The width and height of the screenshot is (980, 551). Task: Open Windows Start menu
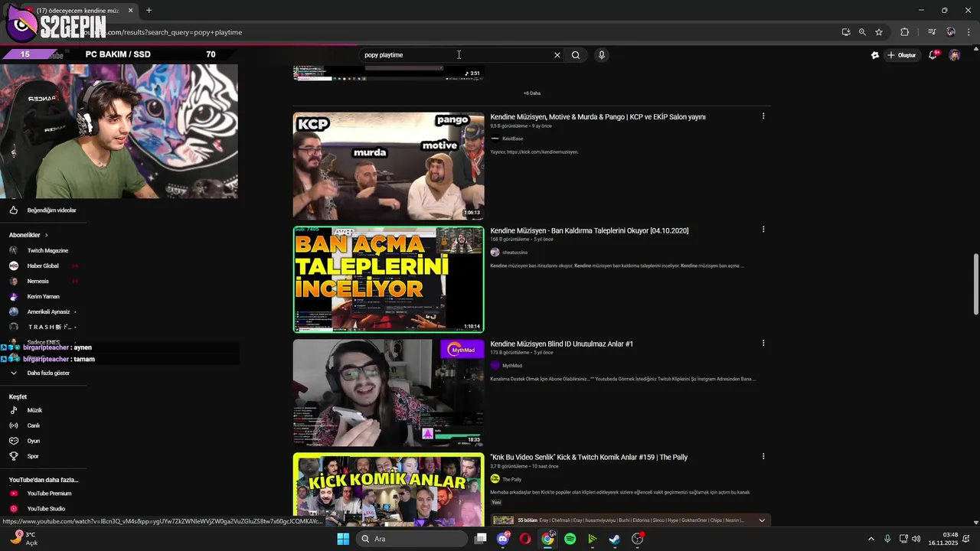[x=343, y=539]
